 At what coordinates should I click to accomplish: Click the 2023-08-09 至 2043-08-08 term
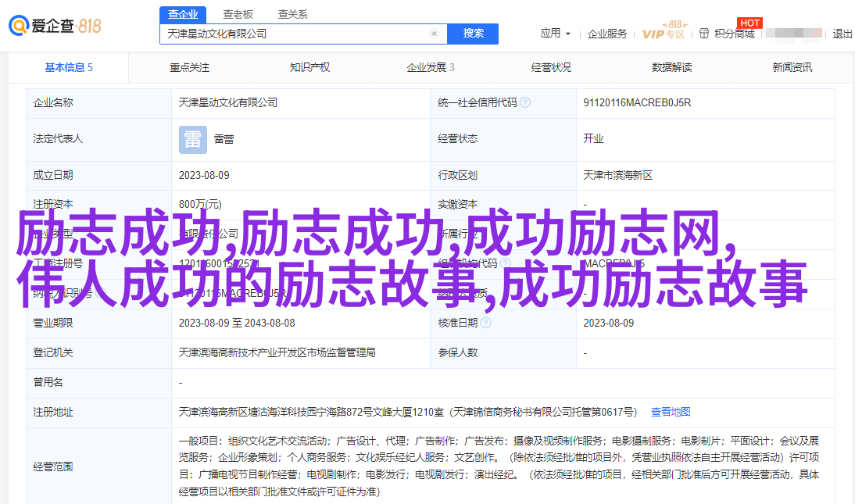pyautogui.click(x=237, y=323)
